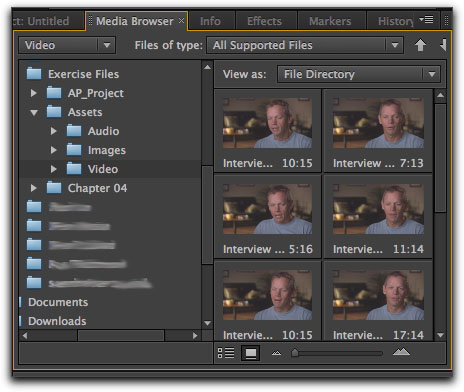This screenshot has width=464, height=392.
Task: Open the Files of type dropdown
Action: click(305, 45)
